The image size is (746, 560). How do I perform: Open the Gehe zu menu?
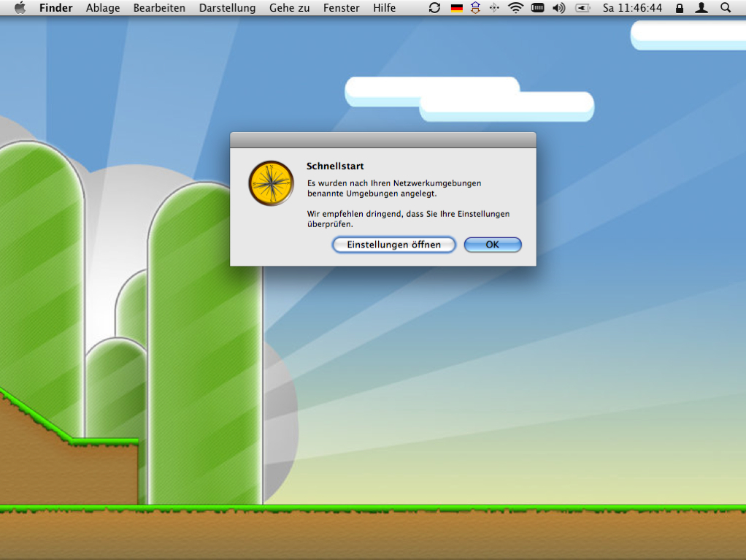(289, 7)
